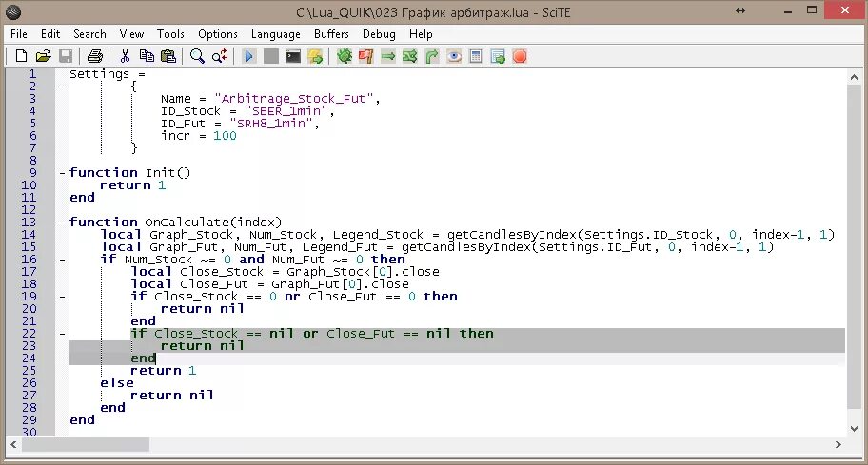The image size is (868, 465).
Task: Paste from clipboard using the toolbar icon
Action: pos(168,56)
